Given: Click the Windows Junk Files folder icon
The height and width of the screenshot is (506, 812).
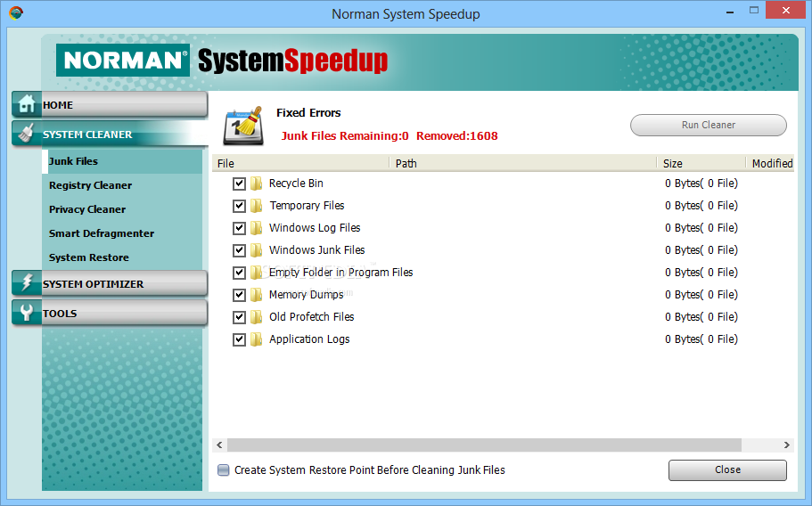Looking at the screenshot, I should 257,250.
